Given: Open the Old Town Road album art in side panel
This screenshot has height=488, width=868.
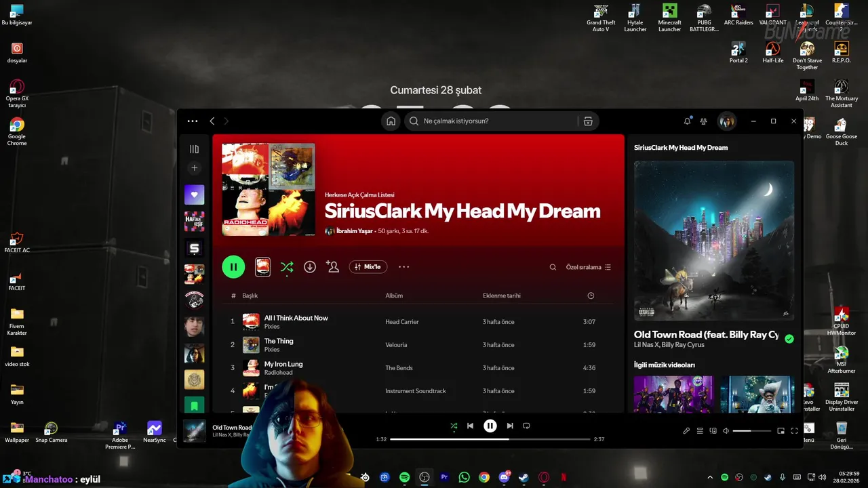Looking at the screenshot, I should [x=714, y=241].
